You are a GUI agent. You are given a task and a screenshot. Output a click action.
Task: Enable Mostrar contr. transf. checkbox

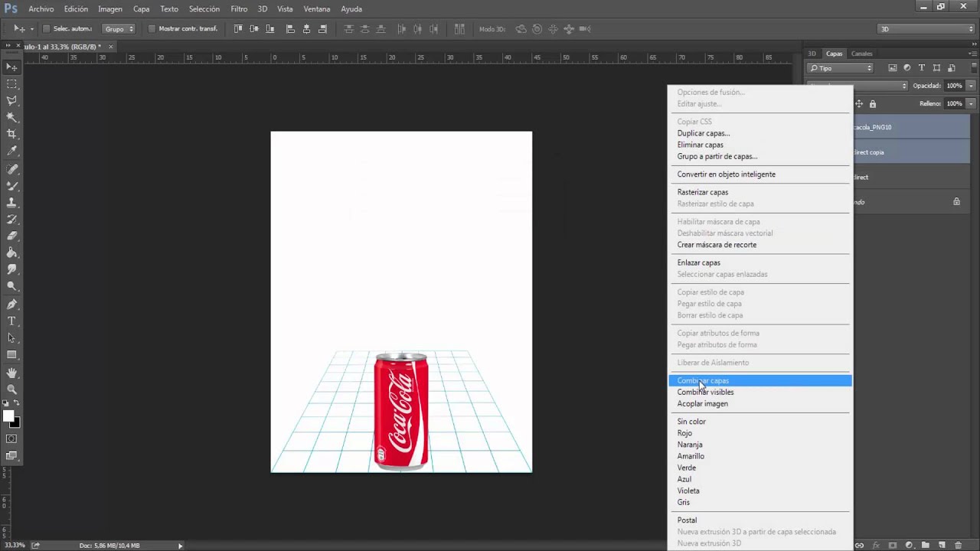[x=152, y=29]
